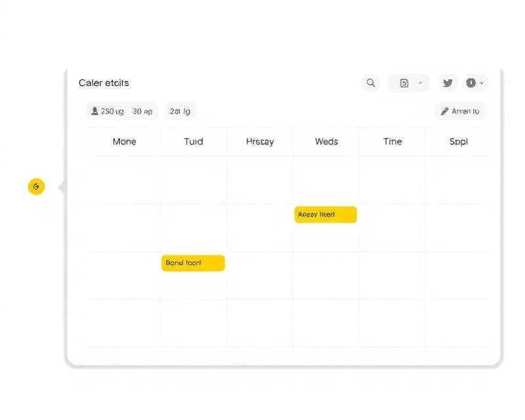
Task: Click the person icon in the 2S0 ug chip
Action: click(96, 111)
